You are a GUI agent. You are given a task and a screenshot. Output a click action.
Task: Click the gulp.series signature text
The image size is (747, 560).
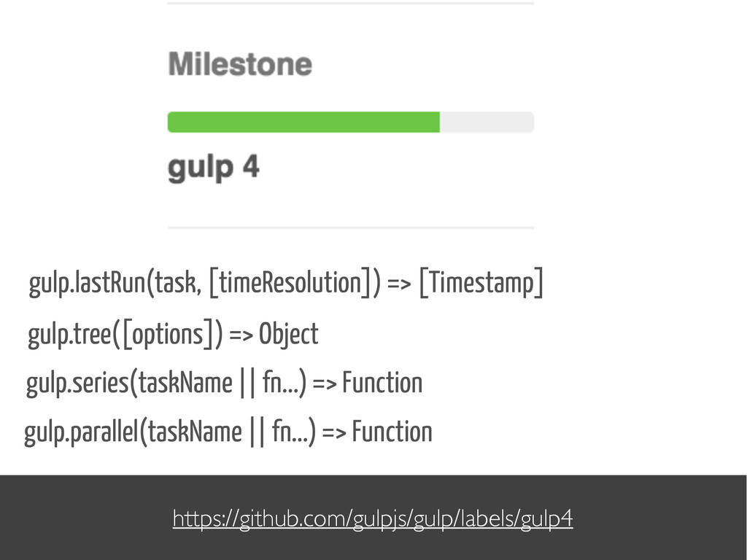(x=225, y=384)
